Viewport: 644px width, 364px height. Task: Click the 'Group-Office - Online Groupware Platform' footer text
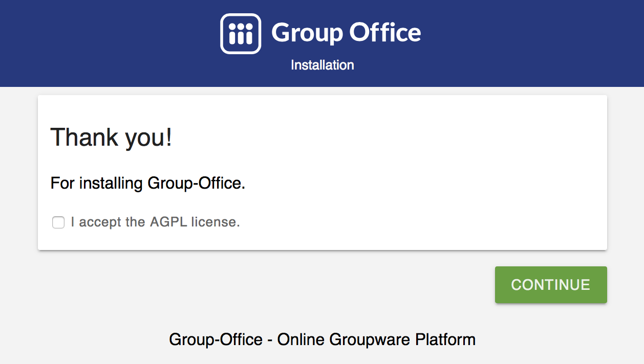coord(323,339)
